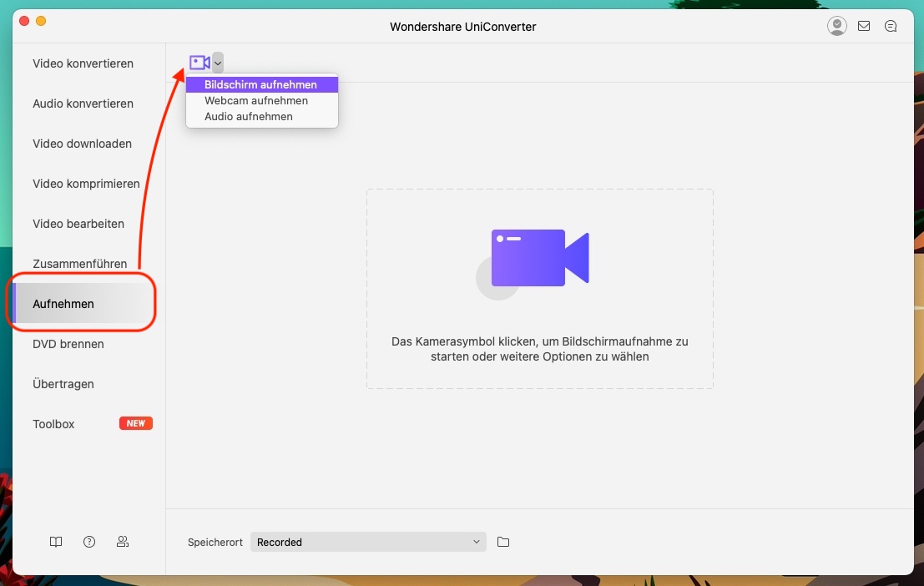Choose Audio aufnehmen option

pos(261,116)
